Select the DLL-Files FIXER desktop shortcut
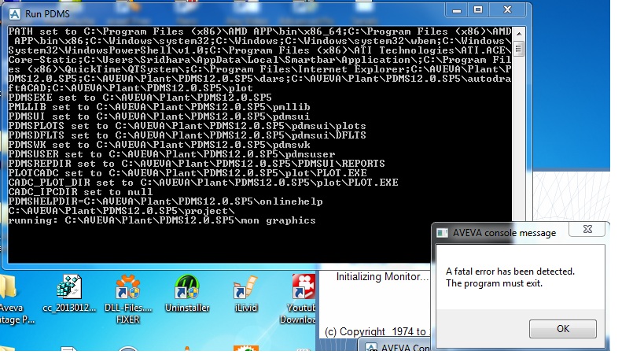 coord(127,300)
